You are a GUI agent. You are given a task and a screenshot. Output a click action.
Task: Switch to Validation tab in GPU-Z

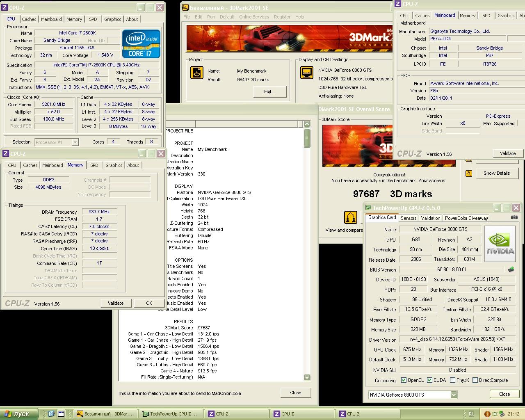(431, 218)
